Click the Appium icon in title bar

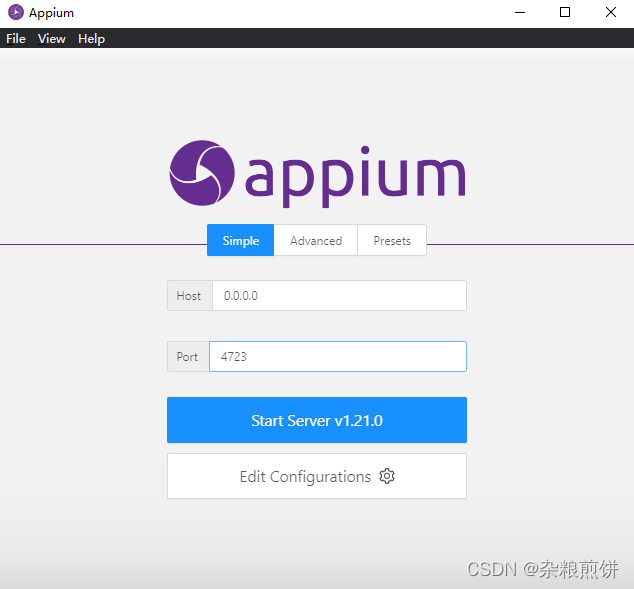16,13
